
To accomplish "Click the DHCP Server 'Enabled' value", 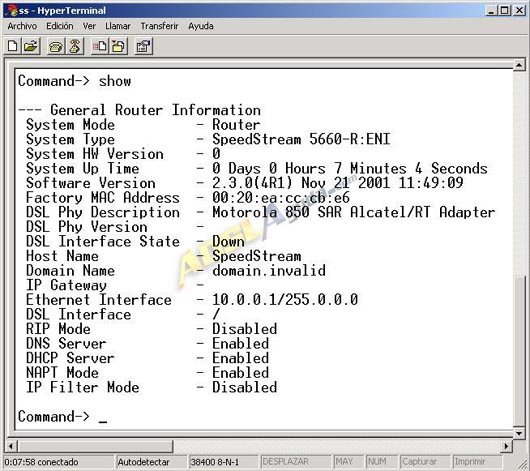I will coord(241,358).
